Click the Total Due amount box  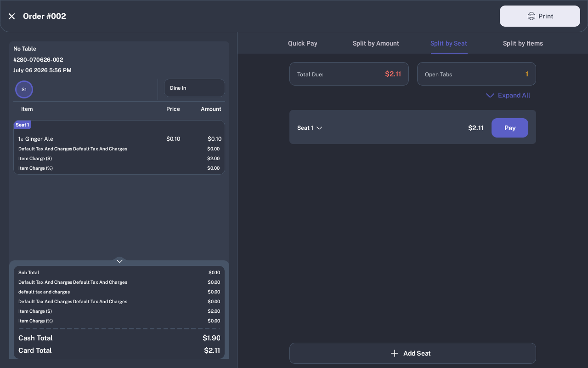(x=349, y=74)
